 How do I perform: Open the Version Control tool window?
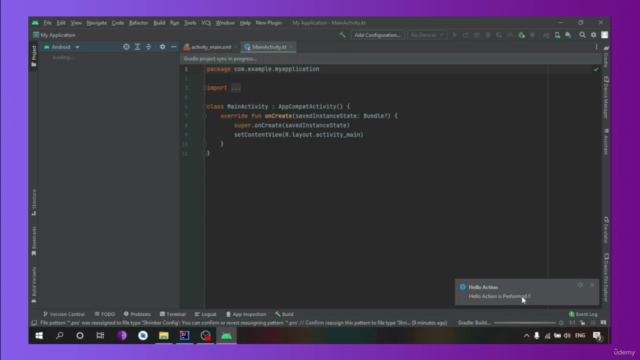64,314
